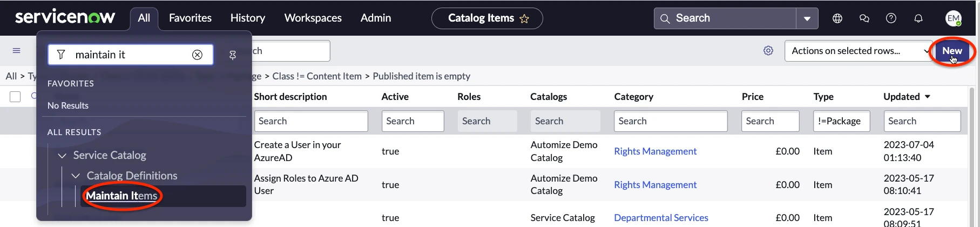Click the New button

(x=952, y=51)
